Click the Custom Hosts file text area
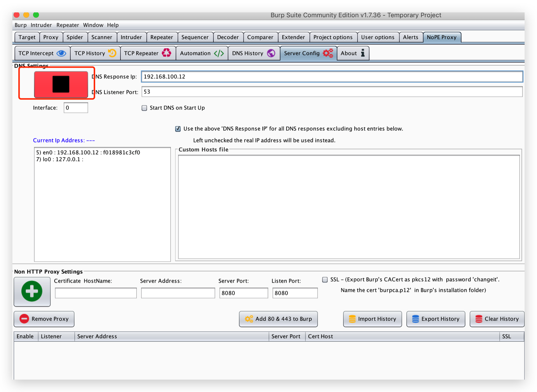Screen dimensions: 537x392 point(349,207)
